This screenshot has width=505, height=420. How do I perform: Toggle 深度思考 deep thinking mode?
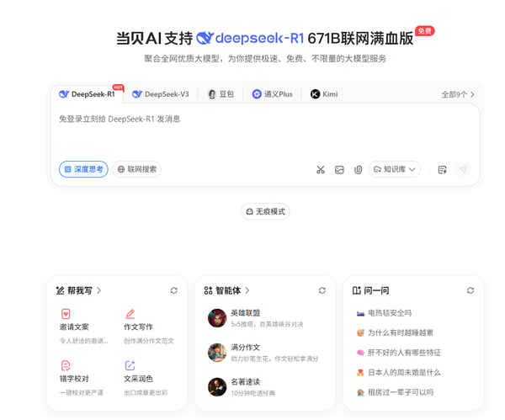pyautogui.click(x=83, y=169)
